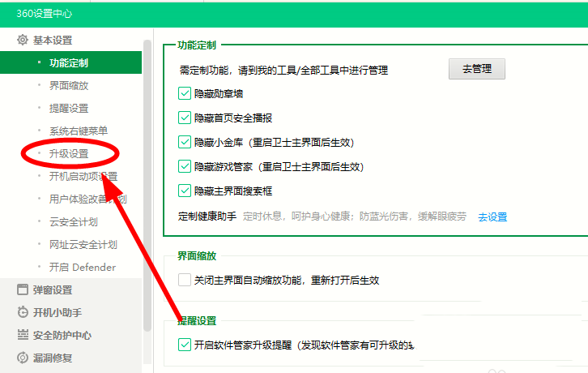Click the 安全防护中心 icon
The height and width of the screenshot is (373, 588).
pos(23,335)
